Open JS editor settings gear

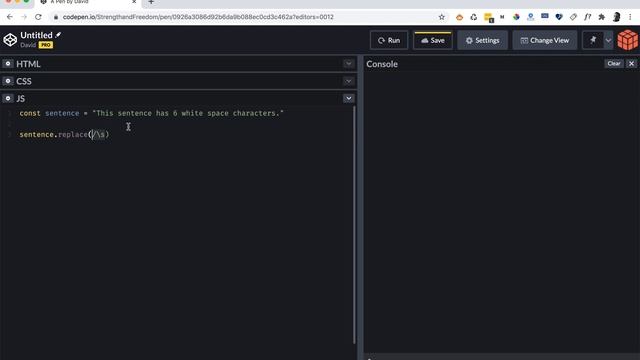click(x=8, y=98)
